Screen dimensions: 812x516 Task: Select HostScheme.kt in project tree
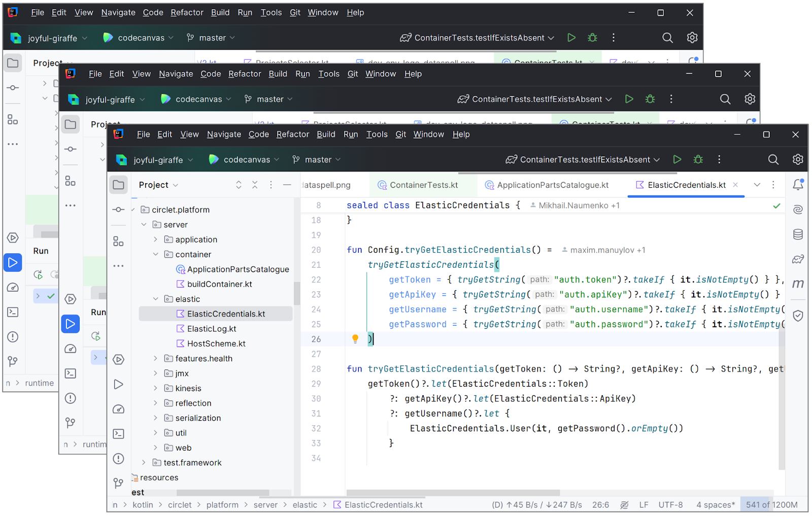coord(216,343)
